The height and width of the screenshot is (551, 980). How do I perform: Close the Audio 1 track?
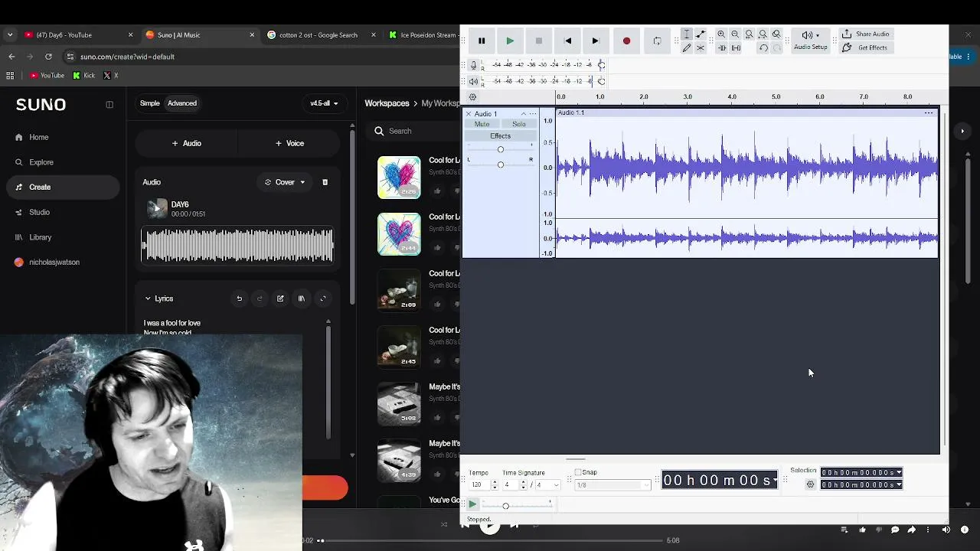pyautogui.click(x=469, y=114)
